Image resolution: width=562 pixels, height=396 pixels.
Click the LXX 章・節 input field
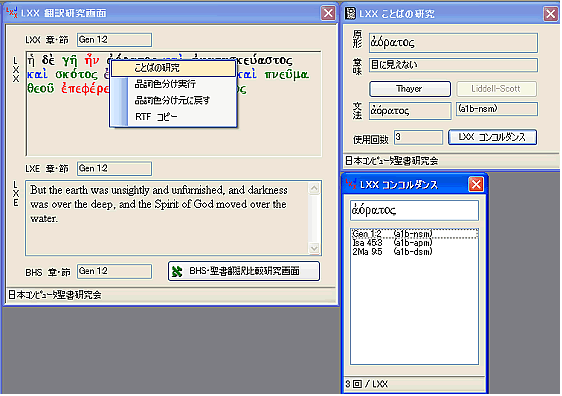[114, 40]
